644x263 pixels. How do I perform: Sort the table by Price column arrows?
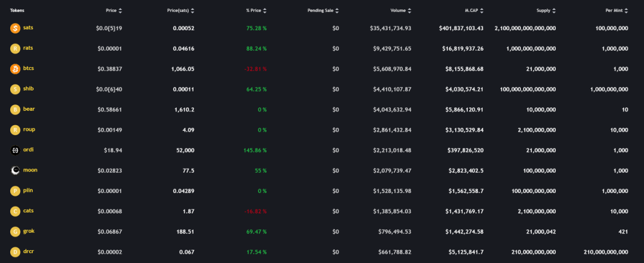pyautogui.click(x=120, y=11)
